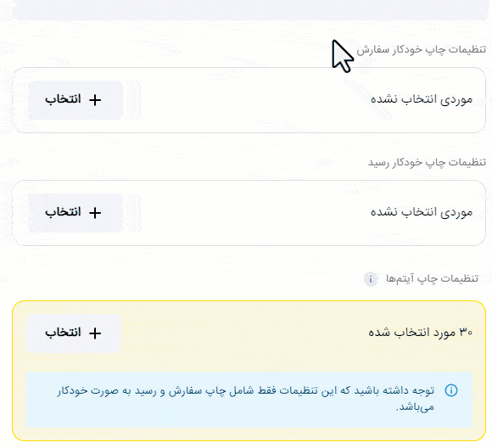Click the empty middle of the receipt print box
492x448 pixels.
pyautogui.click(x=246, y=213)
